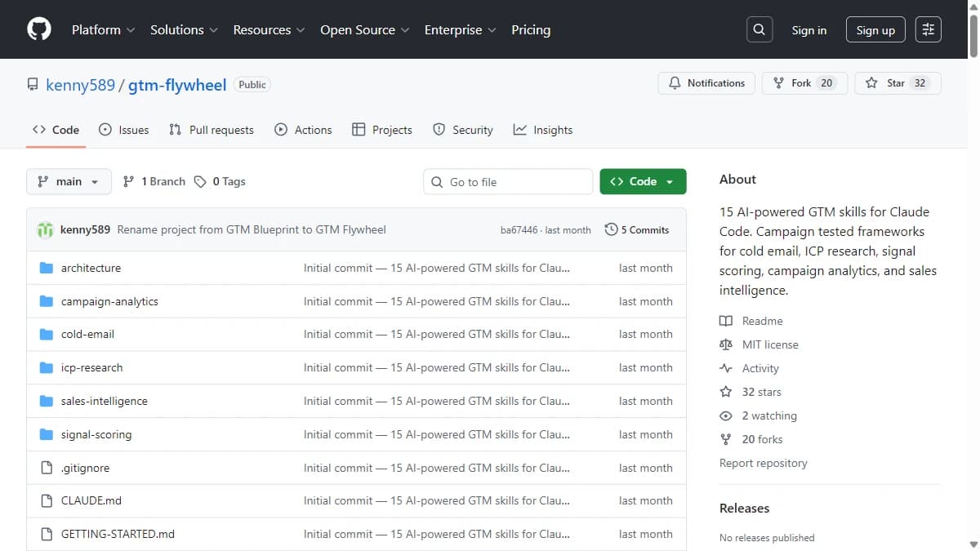Click the repository icon before kenny589

33,85
